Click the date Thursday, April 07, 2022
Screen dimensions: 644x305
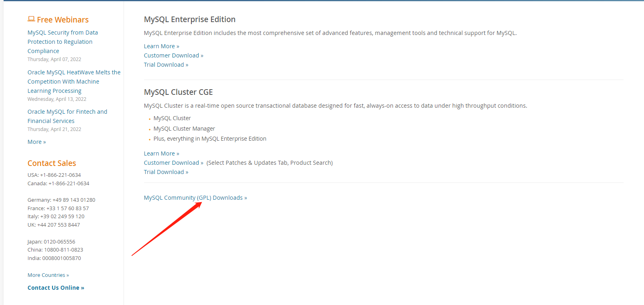[x=54, y=59]
